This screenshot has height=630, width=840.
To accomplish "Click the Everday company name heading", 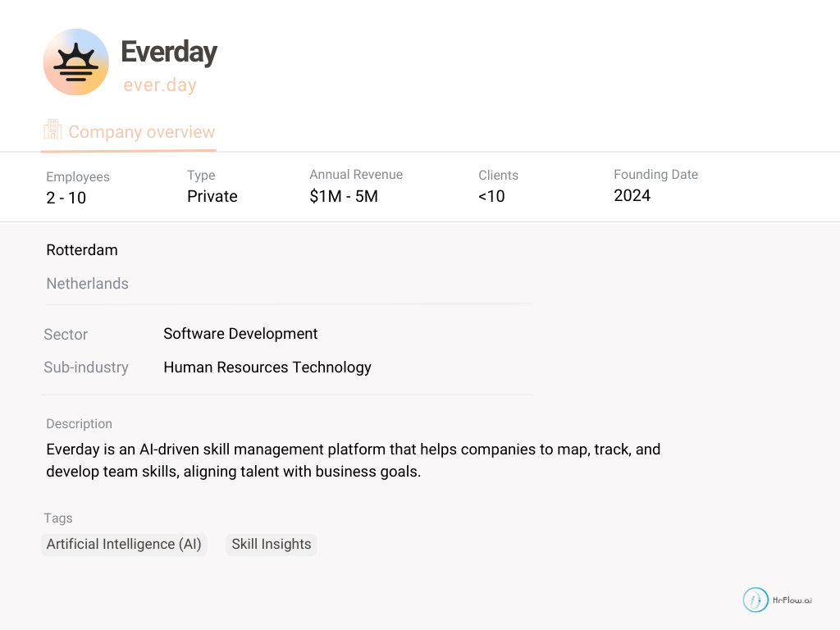I will (x=169, y=52).
